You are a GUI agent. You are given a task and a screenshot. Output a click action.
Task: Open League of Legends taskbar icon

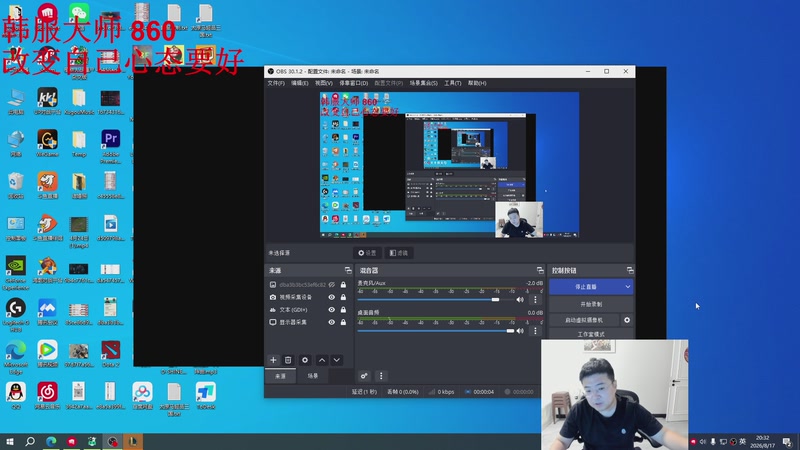point(133,441)
